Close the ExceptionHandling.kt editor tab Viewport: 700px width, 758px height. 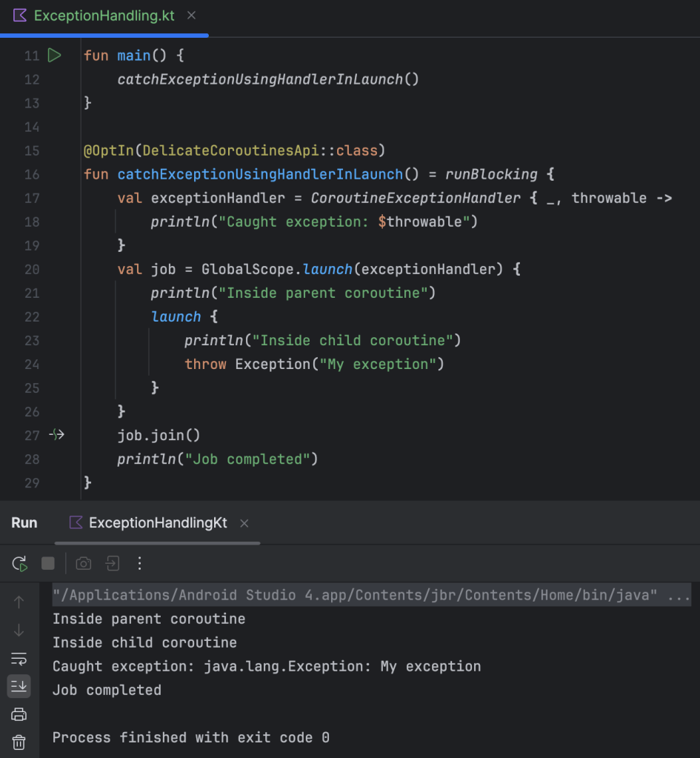pyautogui.click(x=192, y=16)
